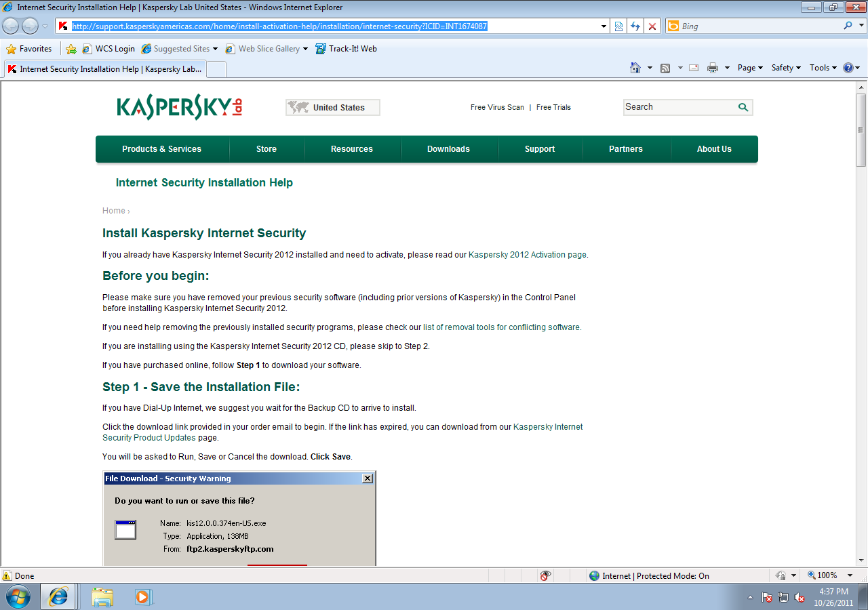Open the zoom level dropdown arrow
868x610 pixels.
[850, 575]
